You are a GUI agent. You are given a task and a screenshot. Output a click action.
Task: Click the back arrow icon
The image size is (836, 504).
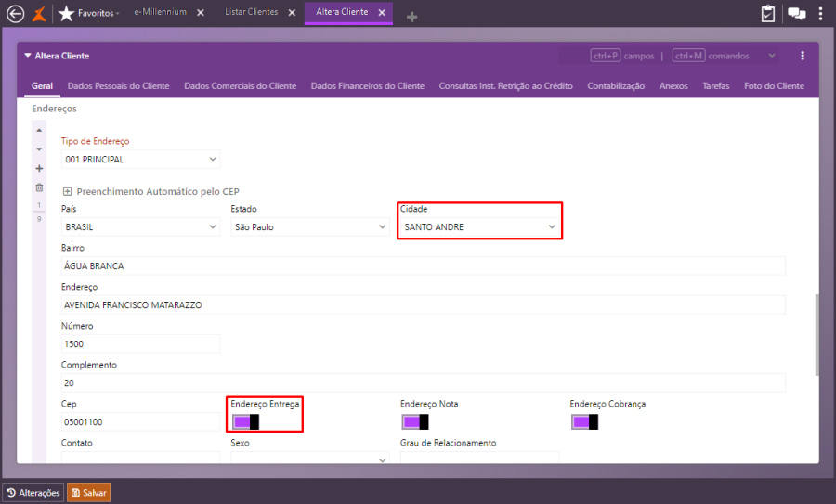coord(16,13)
